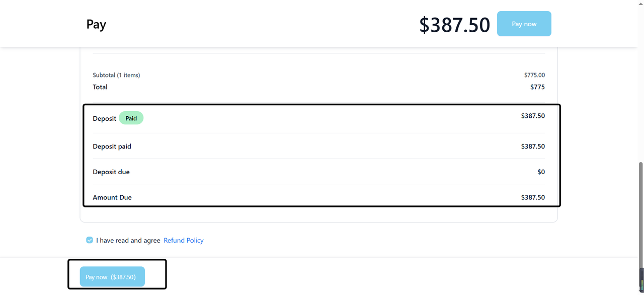
Task: Click the Amount Due $387.50 value
Action: (x=533, y=197)
